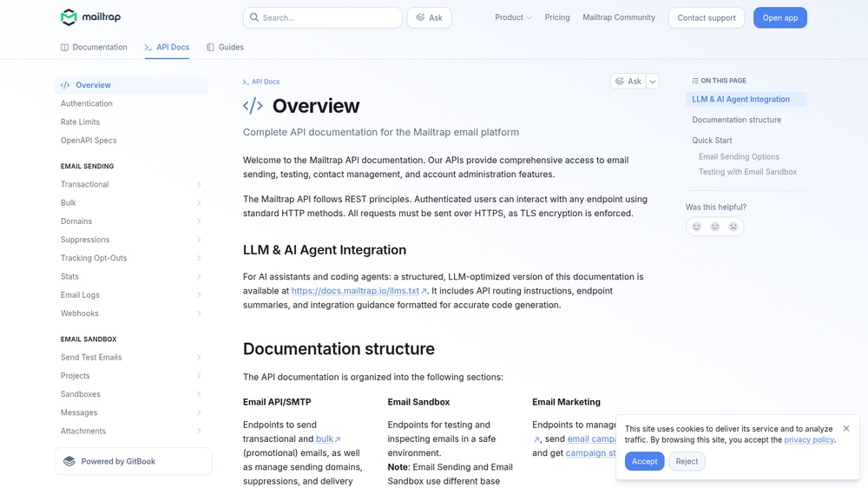The width and height of the screenshot is (868, 488).
Task: Expand the Projects section chevron
Action: tap(198, 376)
